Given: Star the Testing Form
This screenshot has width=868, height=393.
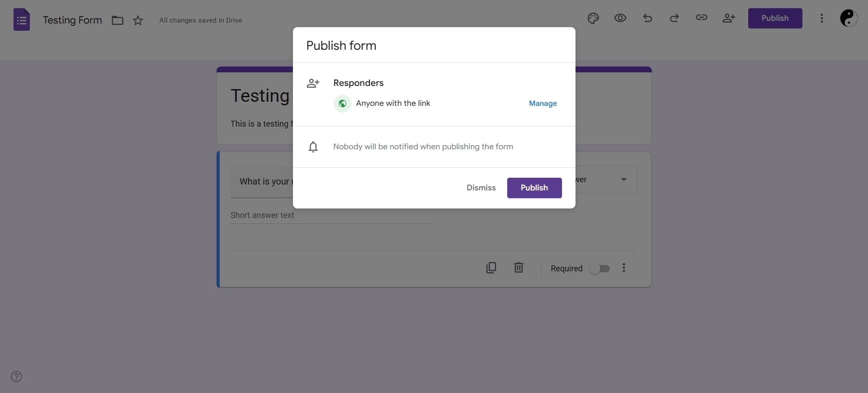Looking at the screenshot, I should (138, 20).
